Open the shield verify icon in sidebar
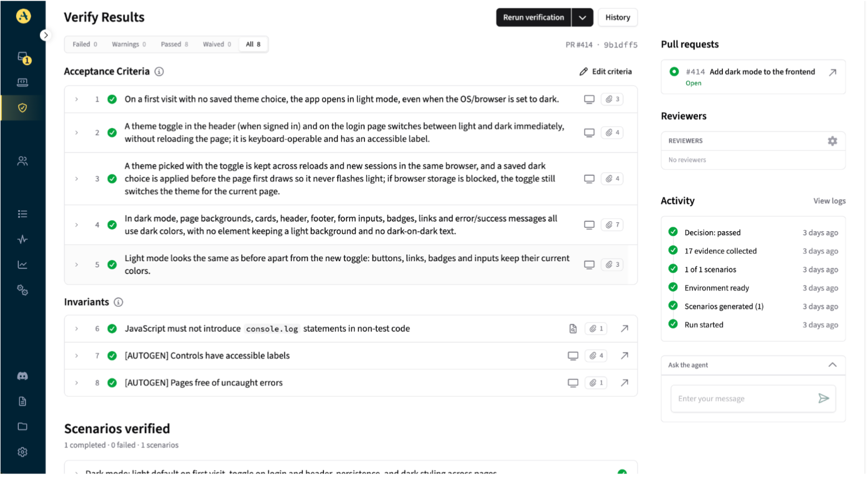 tap(23, 108)
